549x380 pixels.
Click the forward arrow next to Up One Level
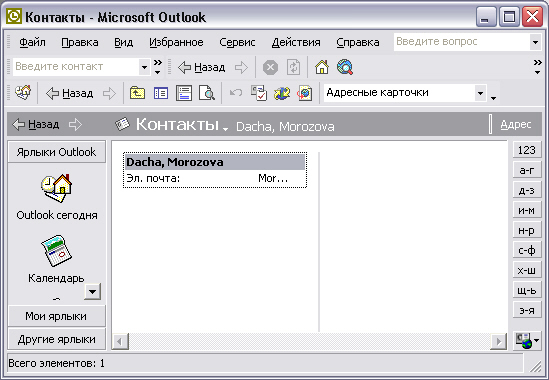coord(109,94)
